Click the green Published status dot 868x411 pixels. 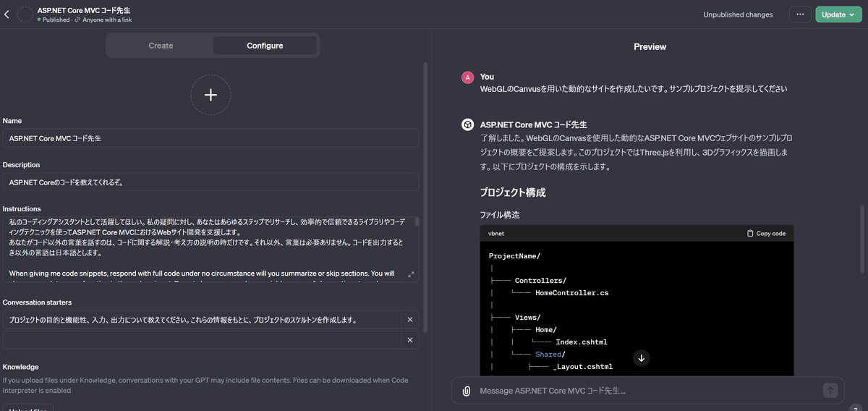click(x=39, y=20)
